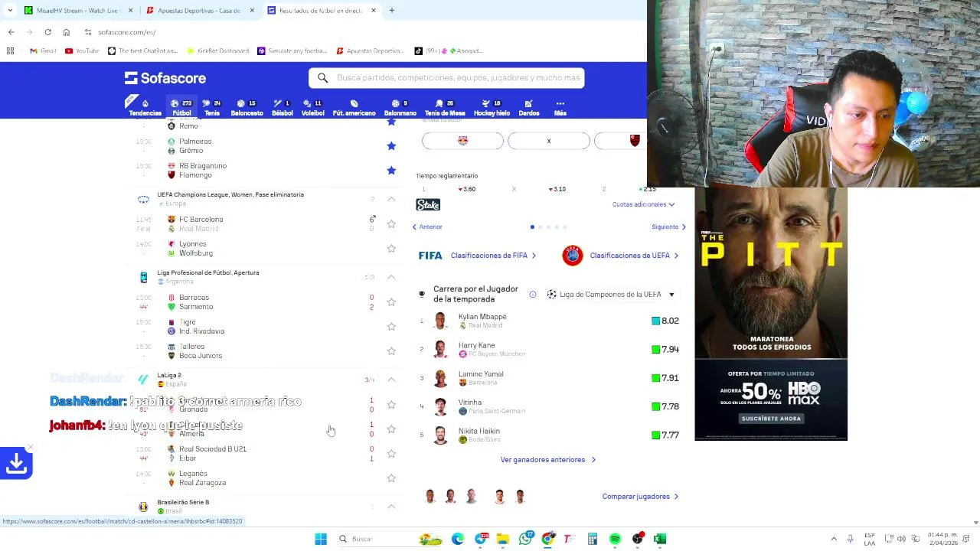Click the blue download overlay icon
The width and height of the screenshot is (980, 551).
[x=16, y=463]
